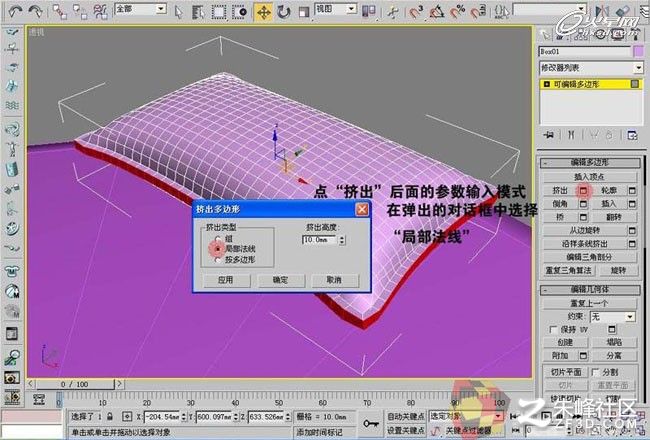Click the 确定 button in the dialog

pyautogui.click(x=281, y=280)
